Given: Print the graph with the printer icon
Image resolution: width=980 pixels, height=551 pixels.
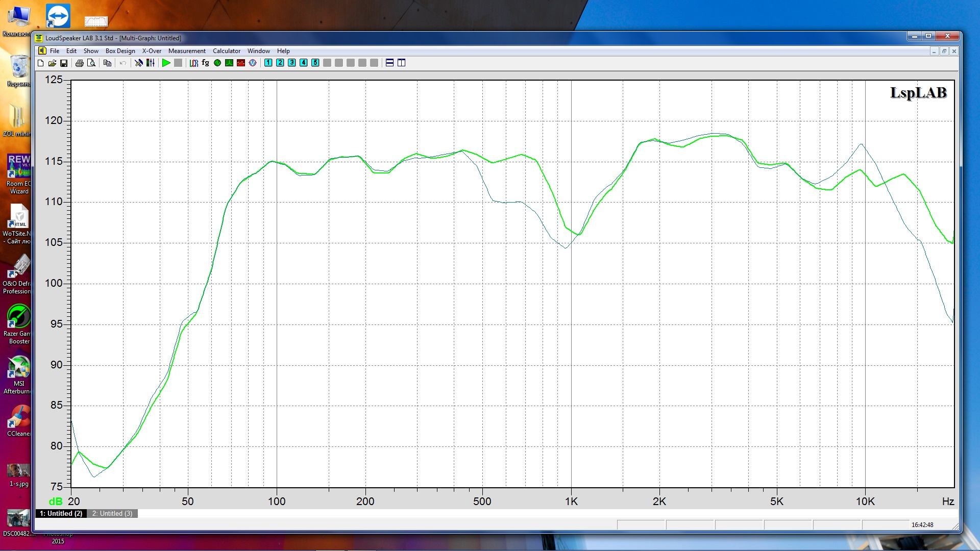Looking at the screenshot, I should 79,63.
